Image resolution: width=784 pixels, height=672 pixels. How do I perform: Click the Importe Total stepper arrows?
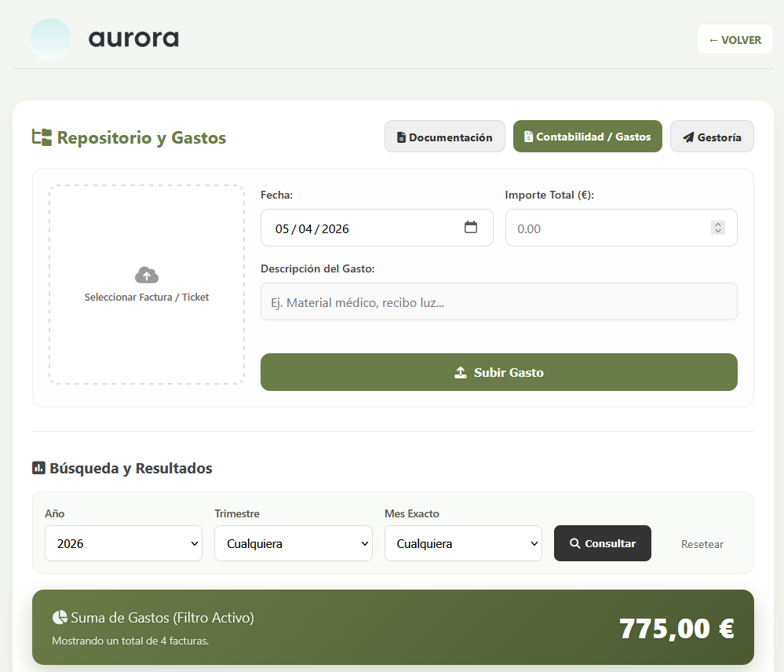717,228
